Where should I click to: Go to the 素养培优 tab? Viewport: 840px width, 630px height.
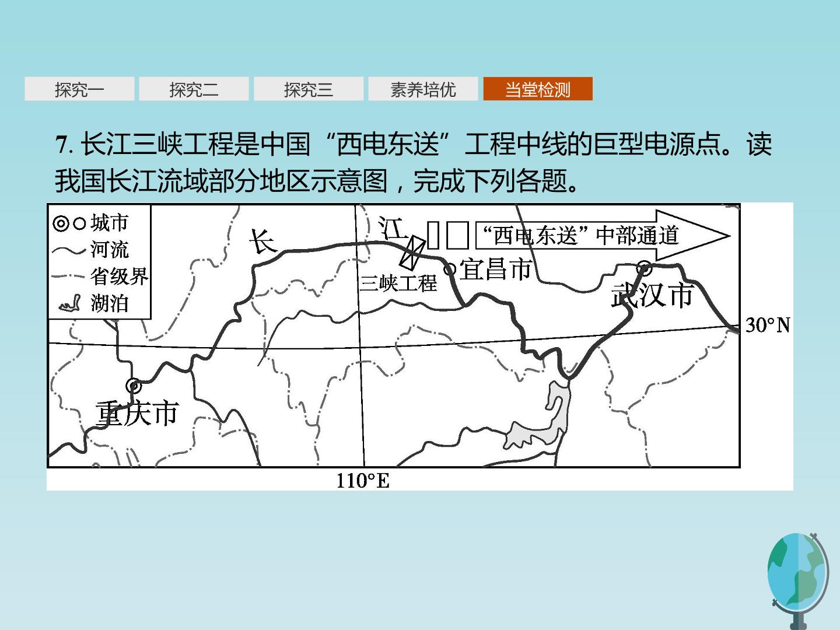click(423, 89)
